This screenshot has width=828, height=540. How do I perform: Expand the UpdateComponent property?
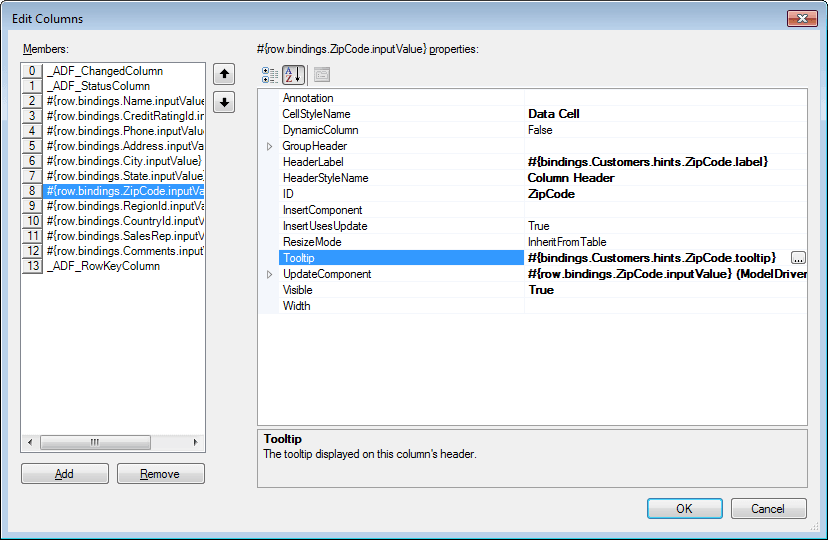coord(269,274)
